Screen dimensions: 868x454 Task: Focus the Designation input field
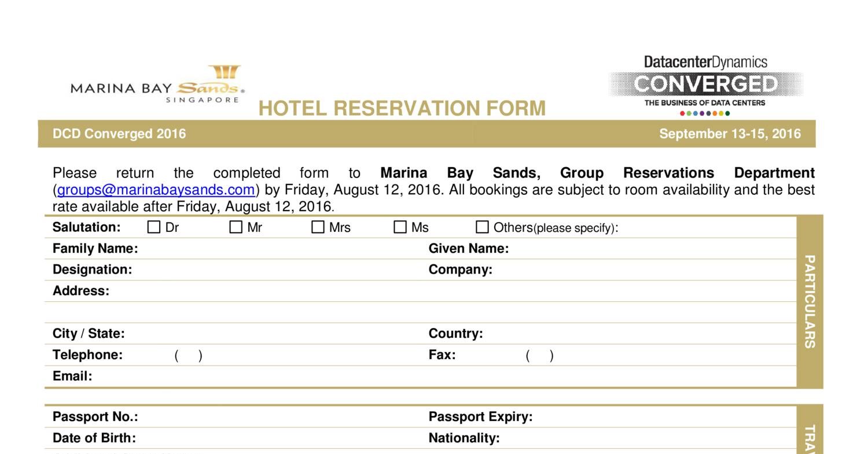pos(278,270)
